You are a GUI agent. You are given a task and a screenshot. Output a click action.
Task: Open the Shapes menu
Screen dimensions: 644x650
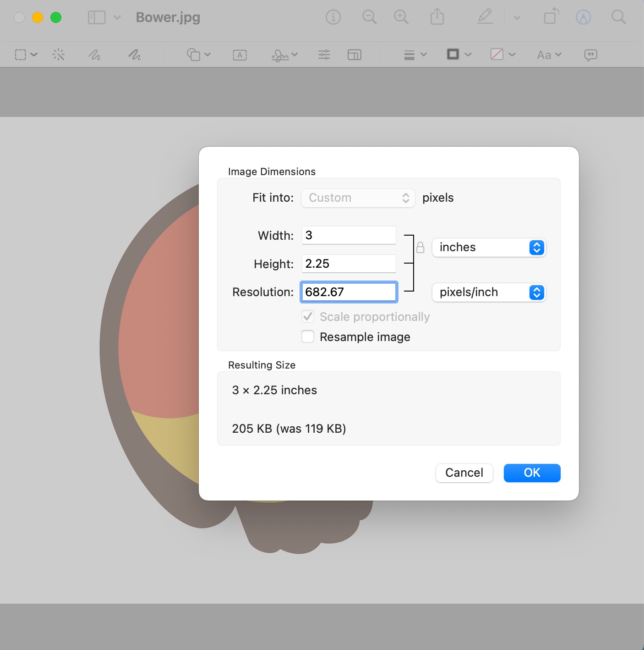tap(194, 55)
